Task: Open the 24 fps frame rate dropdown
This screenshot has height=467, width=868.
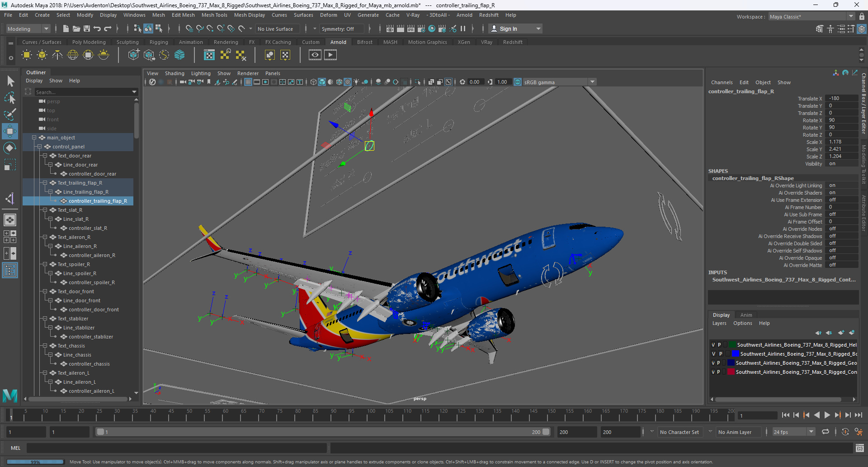Action: [794, 432]
